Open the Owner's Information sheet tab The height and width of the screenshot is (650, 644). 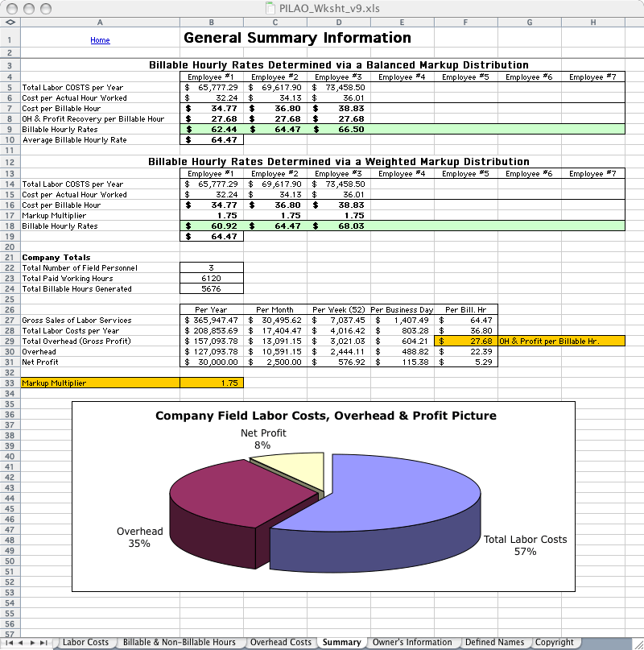pos(412,642)
